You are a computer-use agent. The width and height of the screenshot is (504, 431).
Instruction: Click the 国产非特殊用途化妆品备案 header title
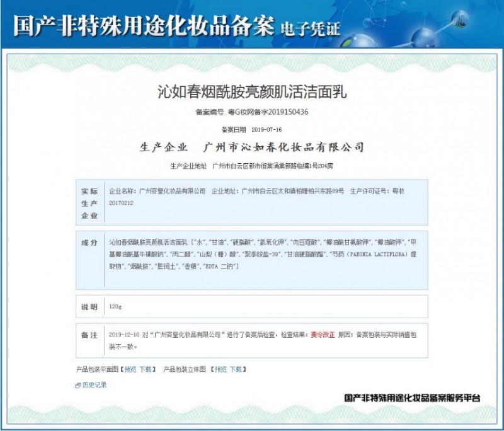coord(144,25)
